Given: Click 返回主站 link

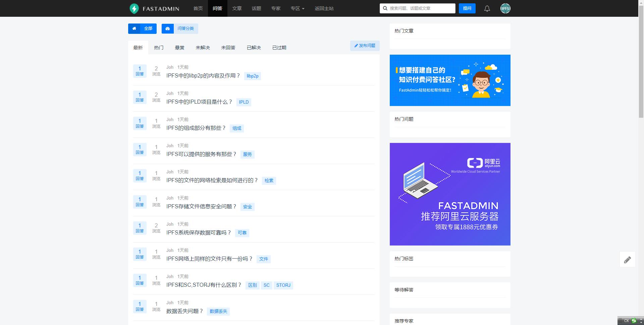Looking at the screenshot, I should [x=324, y=8].
